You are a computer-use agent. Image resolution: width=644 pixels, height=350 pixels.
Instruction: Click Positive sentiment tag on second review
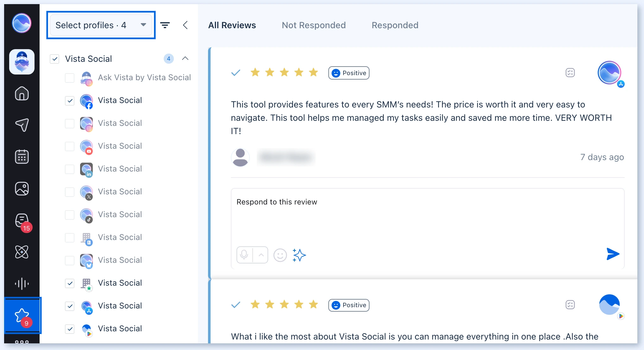pyautogui.click(x=349, y=305)
